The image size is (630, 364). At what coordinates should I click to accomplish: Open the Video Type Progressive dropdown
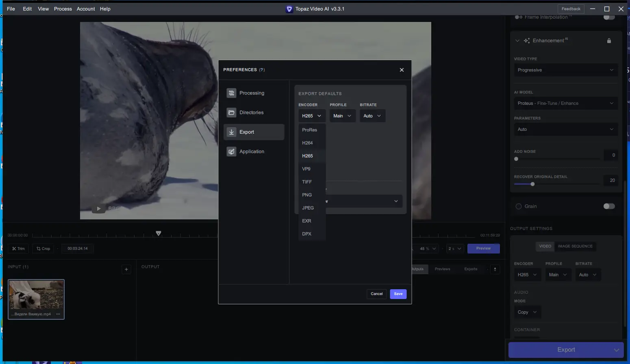[566, 70]
